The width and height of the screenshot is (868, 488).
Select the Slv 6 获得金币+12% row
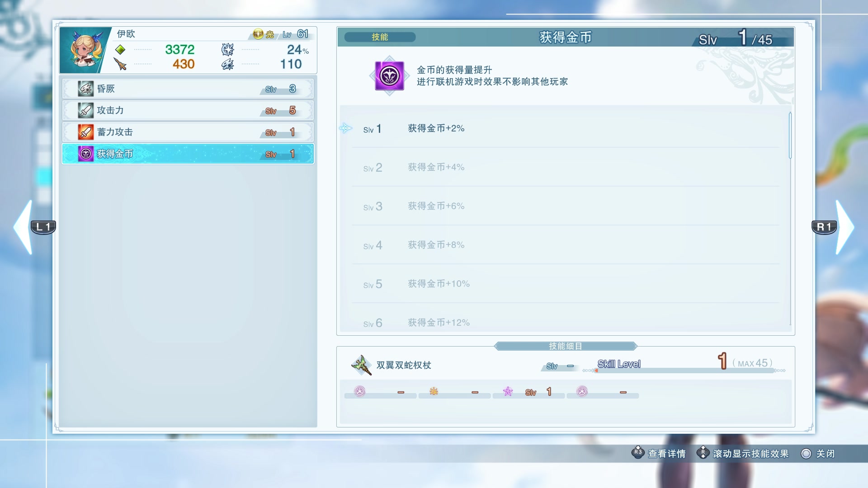(565, 320)
